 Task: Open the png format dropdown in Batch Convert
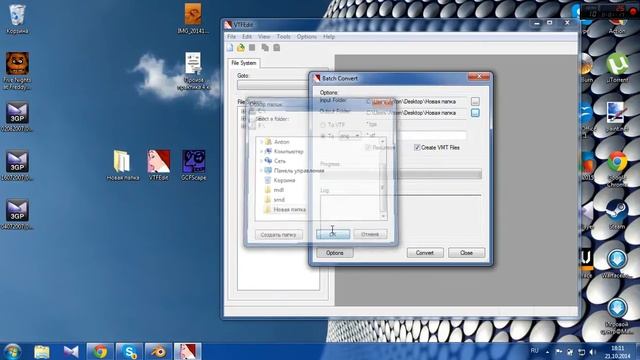(349, 136)
